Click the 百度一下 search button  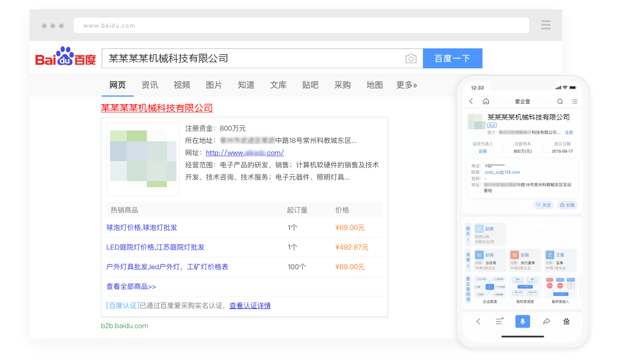tap(452, 59)
